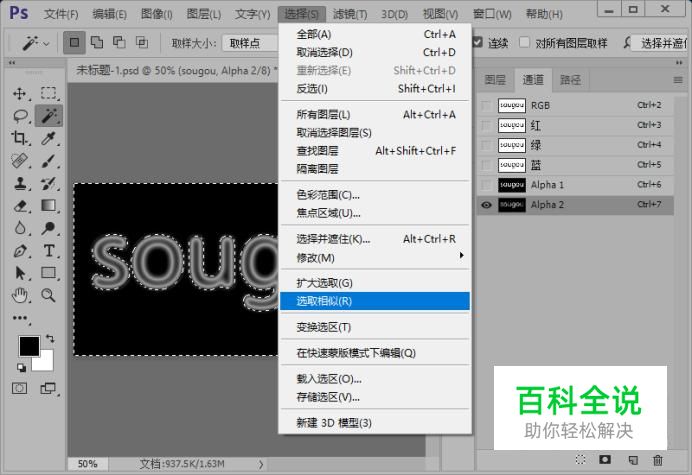
Task: Choose 扩大选取(G) from the menu
Action: [375, 283]
